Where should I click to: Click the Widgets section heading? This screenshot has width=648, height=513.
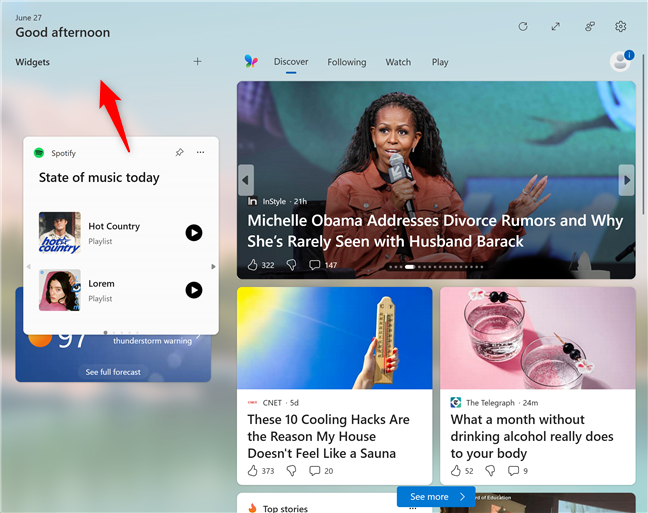(x=32, y=62)
